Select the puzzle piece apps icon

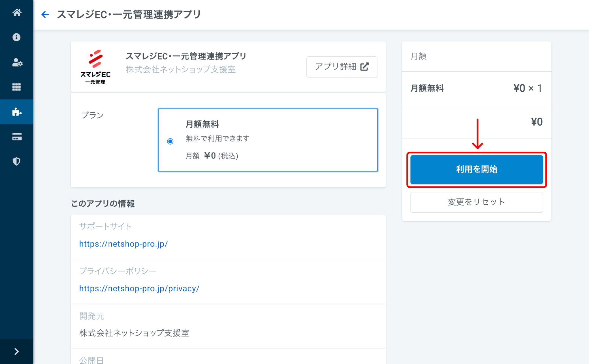pos(17,112)
